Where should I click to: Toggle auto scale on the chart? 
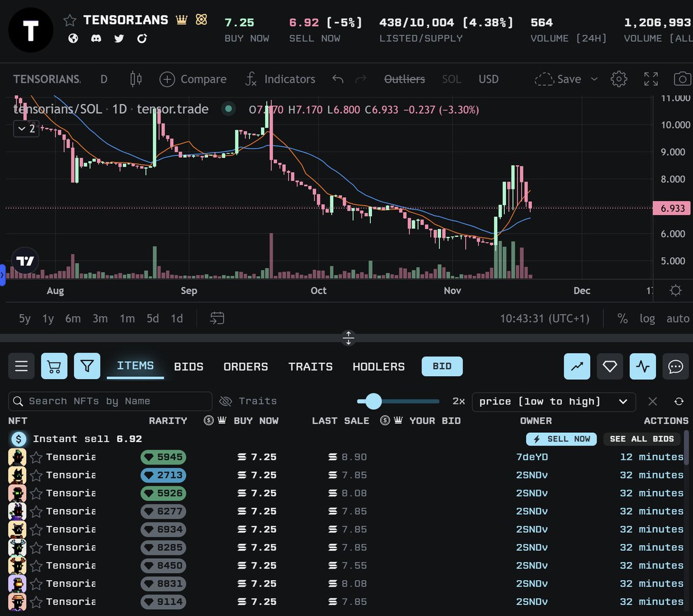(678, 318)
